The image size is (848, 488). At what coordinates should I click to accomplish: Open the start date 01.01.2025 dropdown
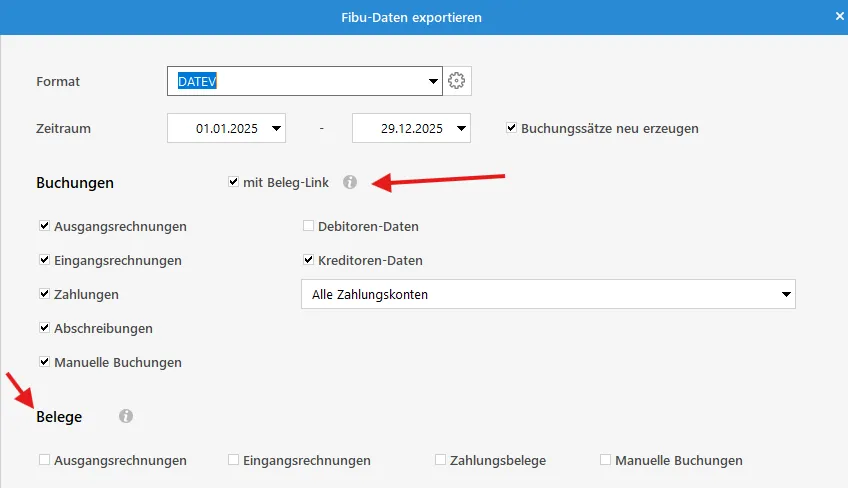click(276, 128)
